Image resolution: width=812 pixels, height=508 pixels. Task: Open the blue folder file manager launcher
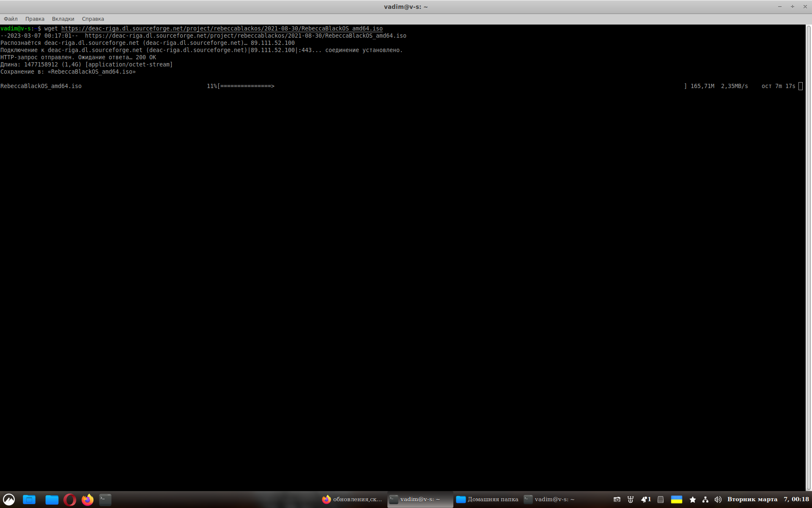click(52, 500)
